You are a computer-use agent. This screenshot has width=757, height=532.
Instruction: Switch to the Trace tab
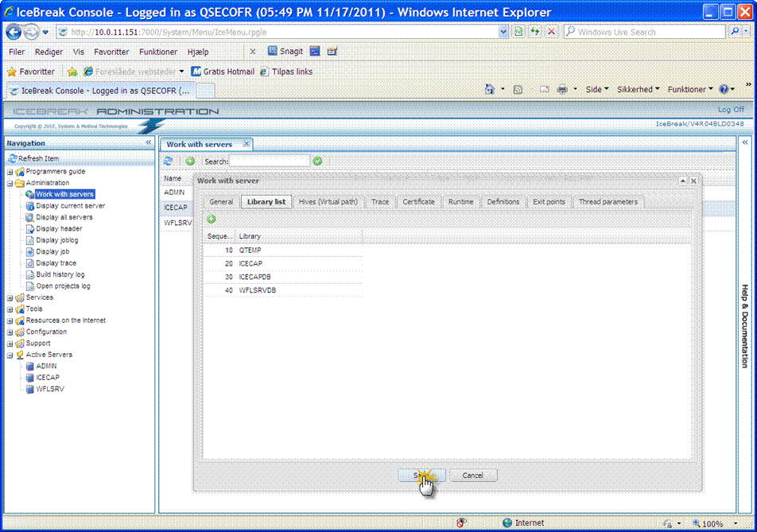tap(380, 202)
